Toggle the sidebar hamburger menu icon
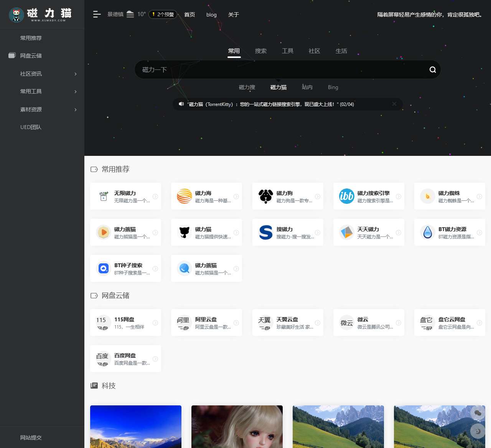 (x=97, y=14)
